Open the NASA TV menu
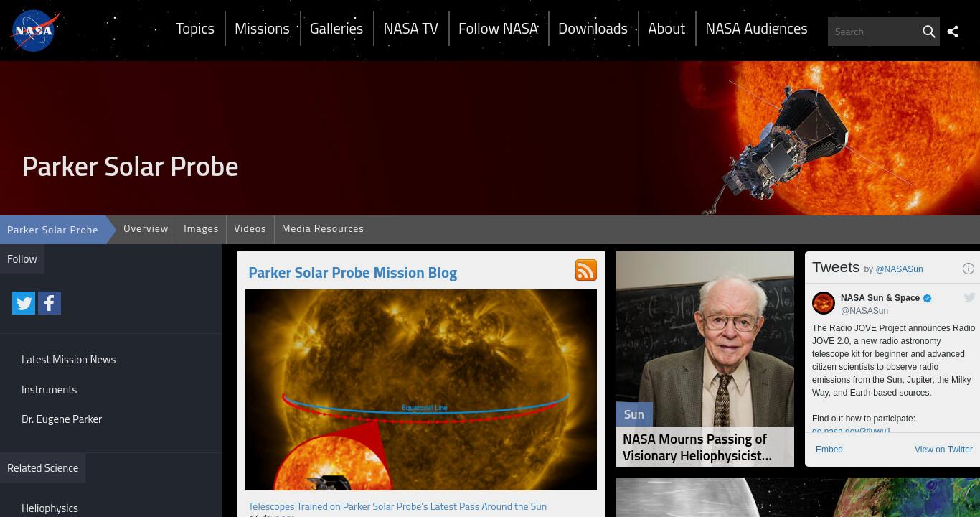980x517 pixels. pos(410,29)
